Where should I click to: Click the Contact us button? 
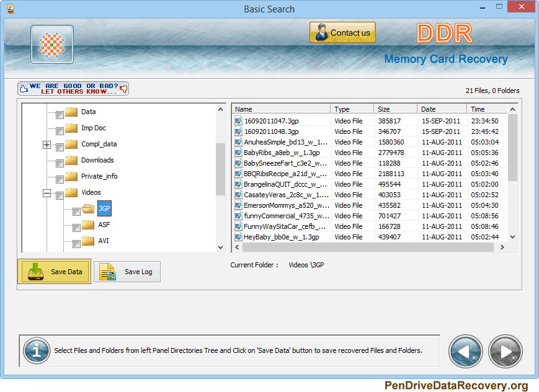point(342,32)
